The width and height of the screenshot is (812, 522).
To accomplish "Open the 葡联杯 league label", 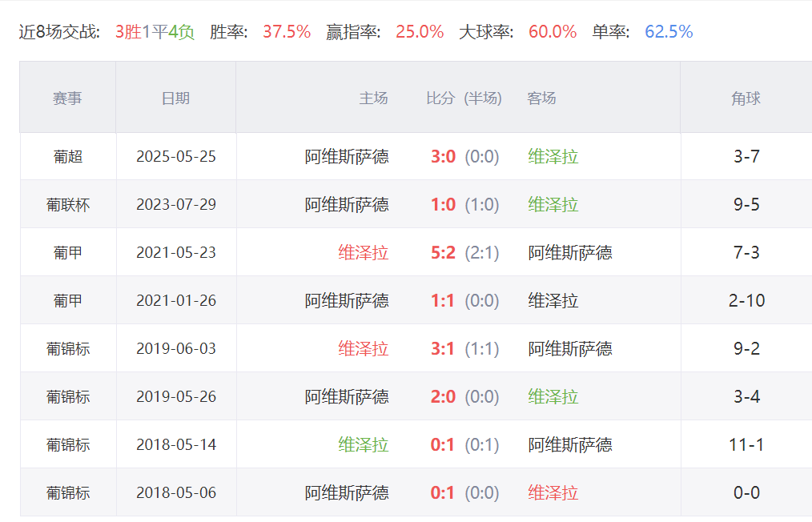I will point(68,204).
